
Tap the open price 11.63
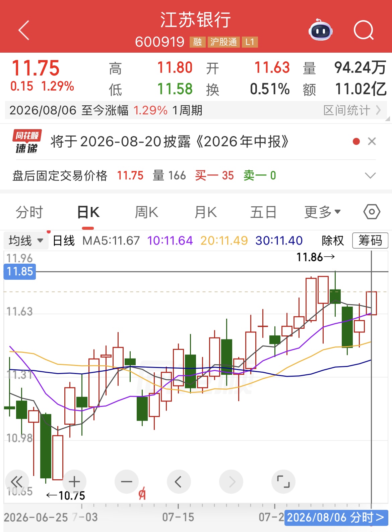272,67
